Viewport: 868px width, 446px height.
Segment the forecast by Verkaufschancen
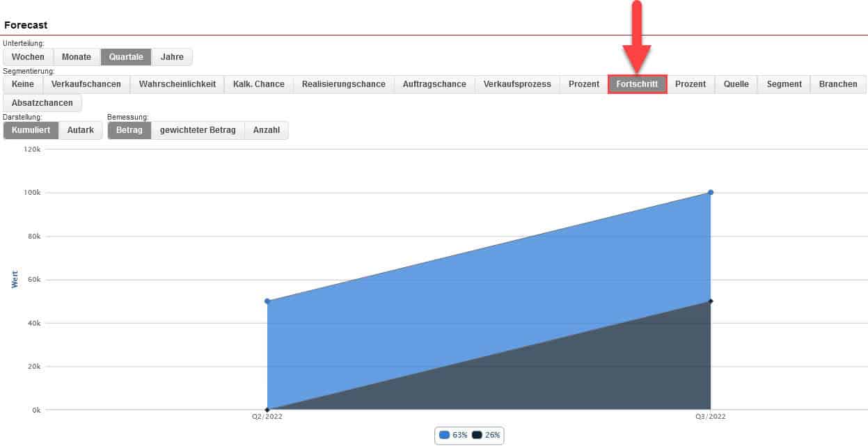coord(86,84)
